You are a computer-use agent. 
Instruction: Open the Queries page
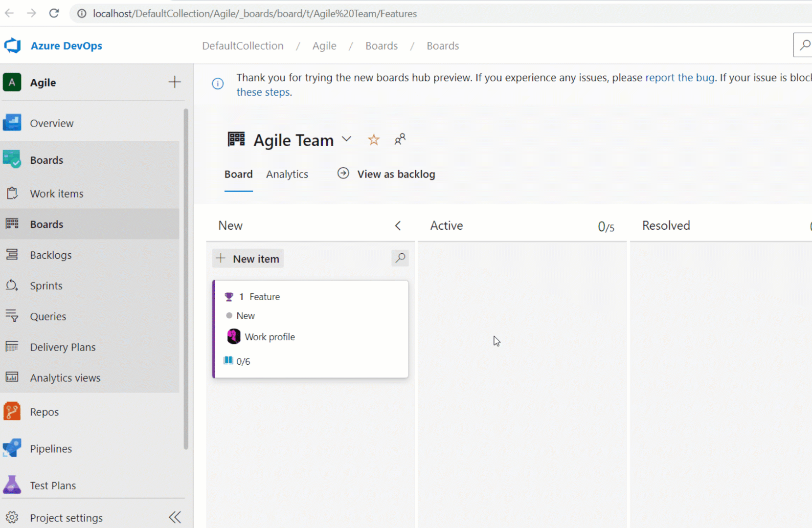tap(48, 316)
